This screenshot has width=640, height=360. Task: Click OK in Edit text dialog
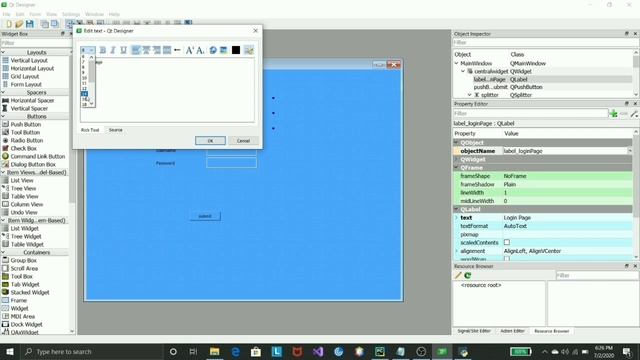pos(210,140)
